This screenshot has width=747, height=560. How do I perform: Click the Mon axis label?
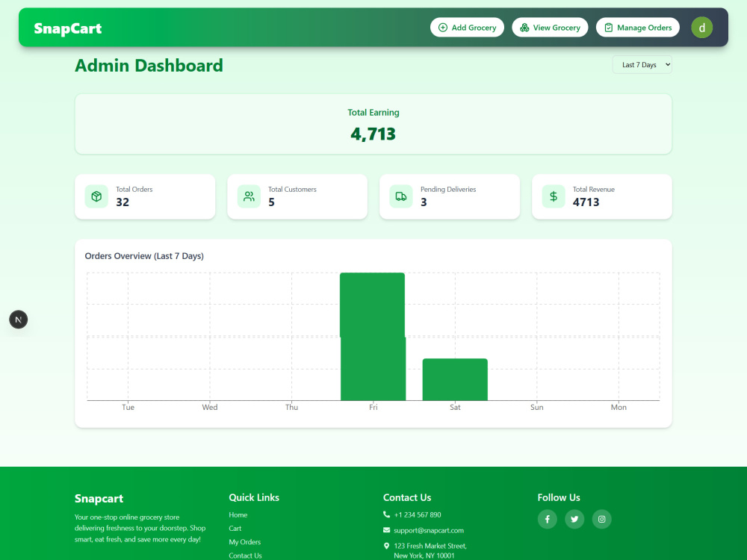click(x=619, y=407)
